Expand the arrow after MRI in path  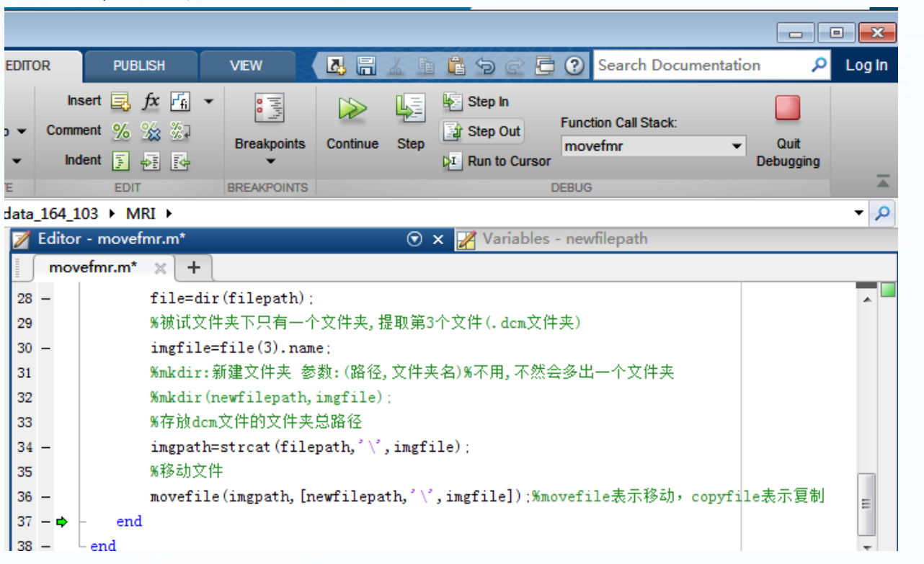(169, 213)
